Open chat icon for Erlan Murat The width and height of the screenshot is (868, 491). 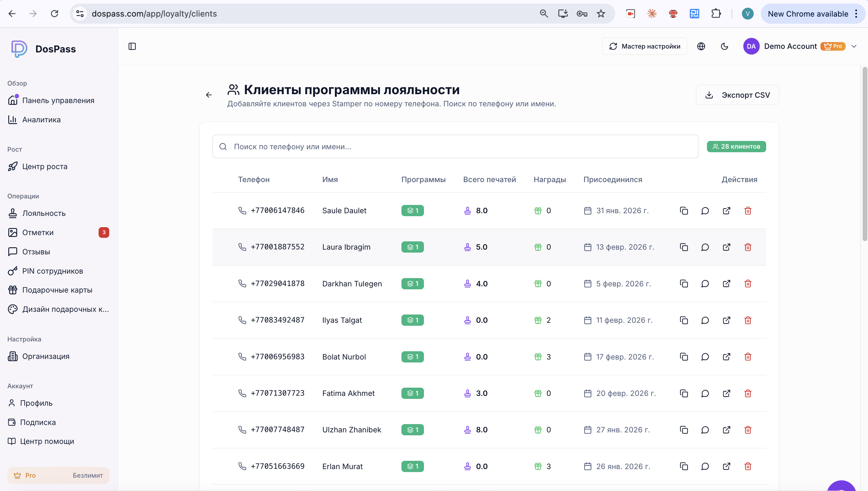tap(705, 466)
